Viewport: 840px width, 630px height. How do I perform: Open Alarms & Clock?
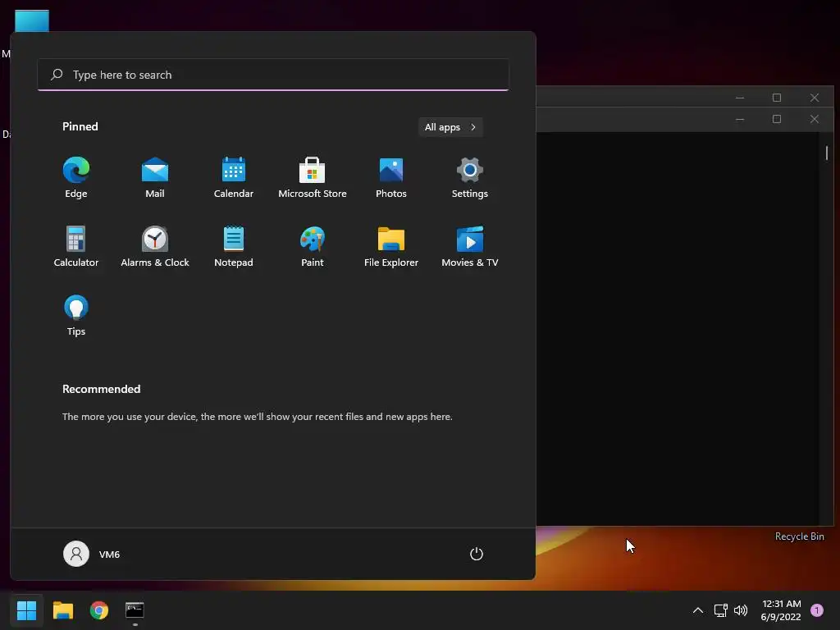155,247
